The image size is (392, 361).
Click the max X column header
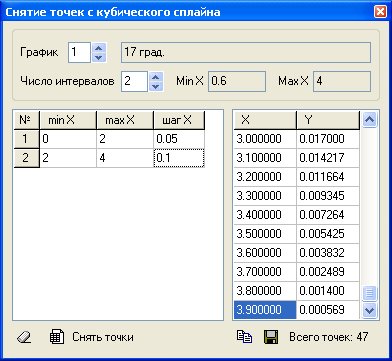click(125, 120)
